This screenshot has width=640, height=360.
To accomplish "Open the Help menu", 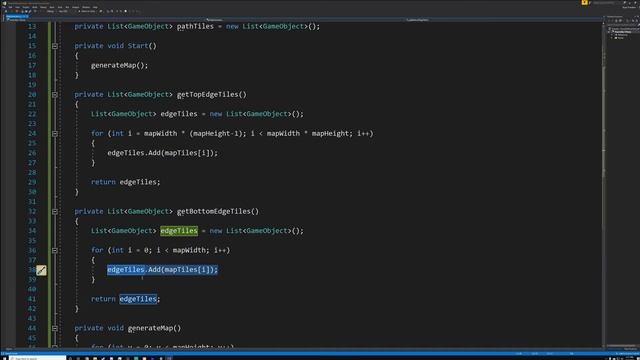I will 95,7.
